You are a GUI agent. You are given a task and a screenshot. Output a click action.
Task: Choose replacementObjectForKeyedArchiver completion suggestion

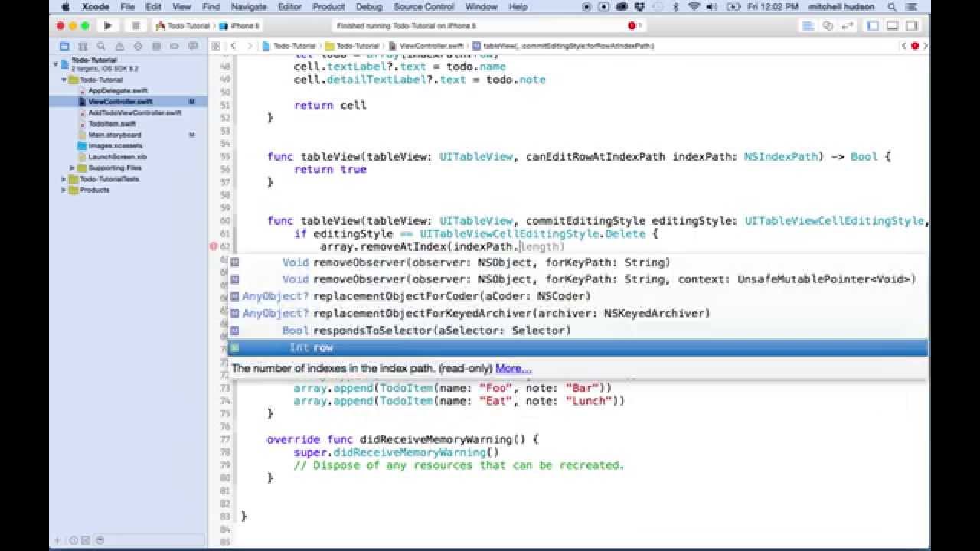(x=579, y=313)
